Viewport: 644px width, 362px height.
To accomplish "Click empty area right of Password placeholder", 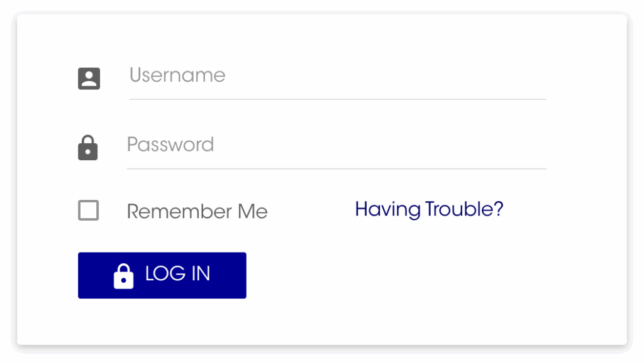I will point(377,145).
